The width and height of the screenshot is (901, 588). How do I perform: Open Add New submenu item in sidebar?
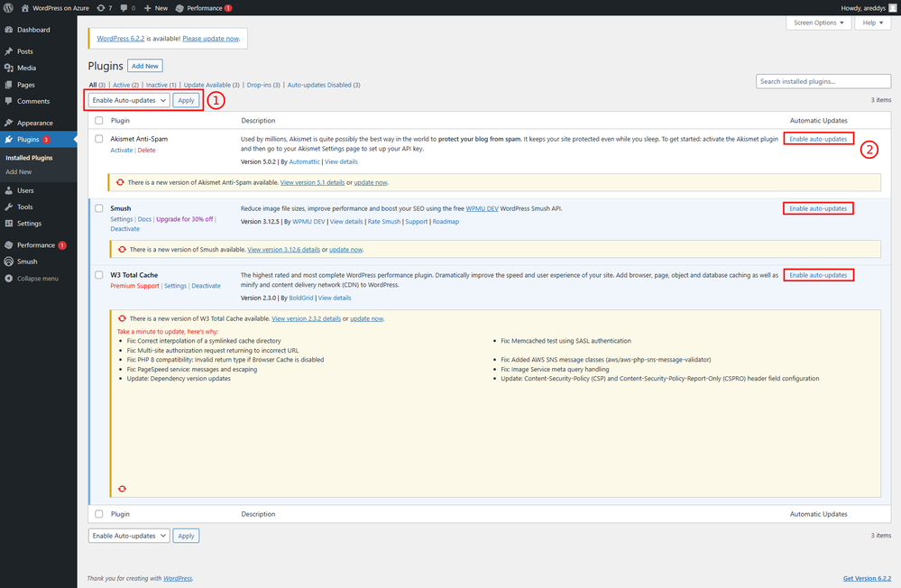click(19, 172)
